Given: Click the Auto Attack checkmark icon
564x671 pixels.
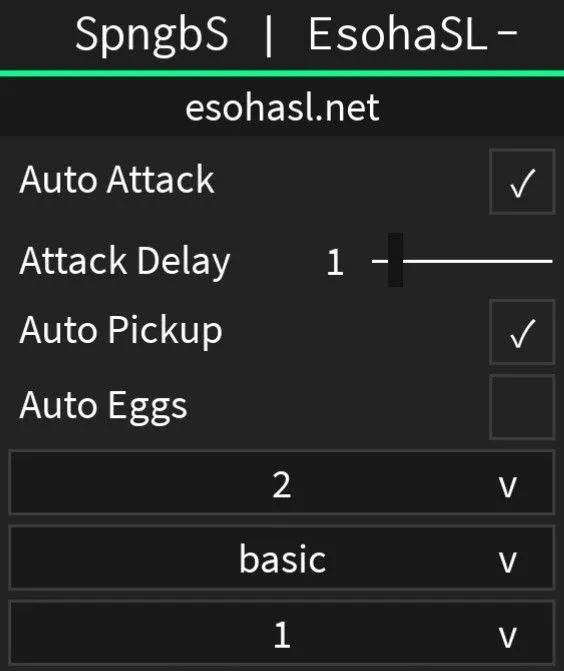Looking at the screenshot, I should 522,183.
